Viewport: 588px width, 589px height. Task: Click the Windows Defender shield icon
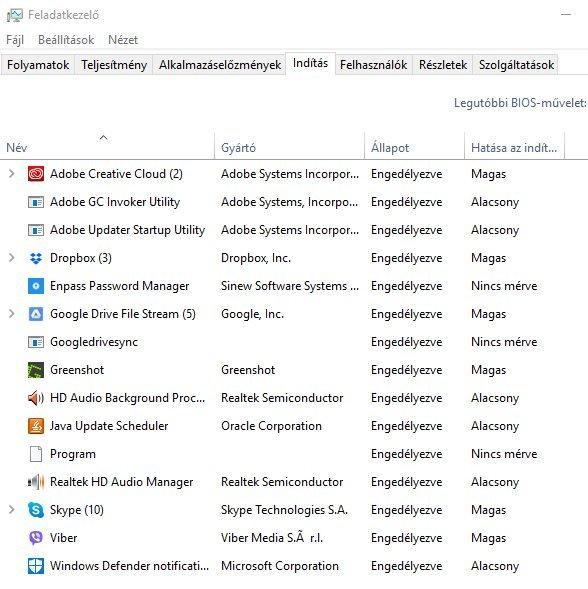point(36,566)
